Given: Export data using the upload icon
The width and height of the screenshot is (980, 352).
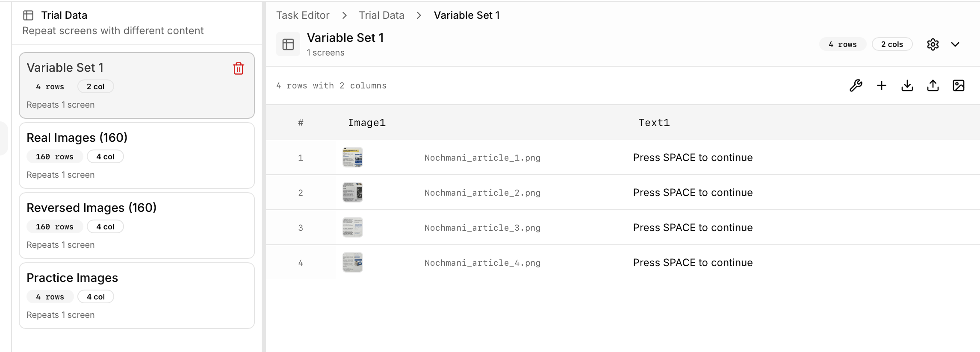Looking at the screenshot, I should [x=933, y=85].
